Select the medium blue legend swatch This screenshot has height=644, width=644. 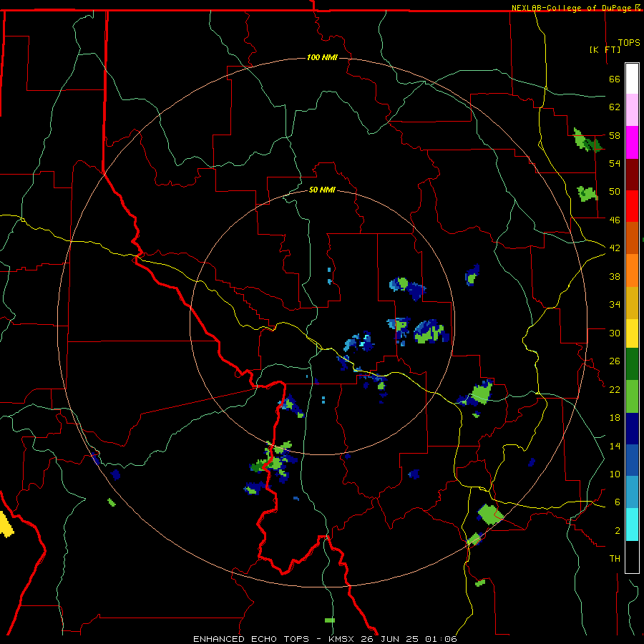tap(632, 460)
